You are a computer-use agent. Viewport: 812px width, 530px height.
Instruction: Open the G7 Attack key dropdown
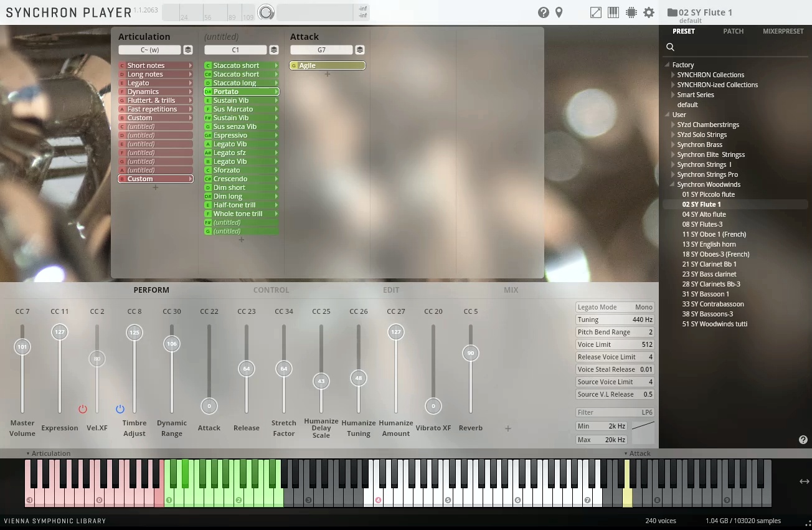(321, 50)
